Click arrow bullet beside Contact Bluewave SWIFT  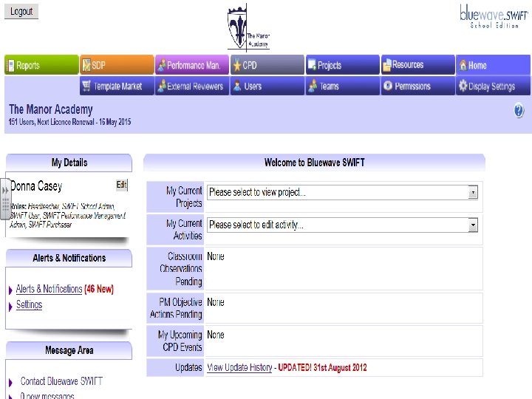(x=10, y=383)
